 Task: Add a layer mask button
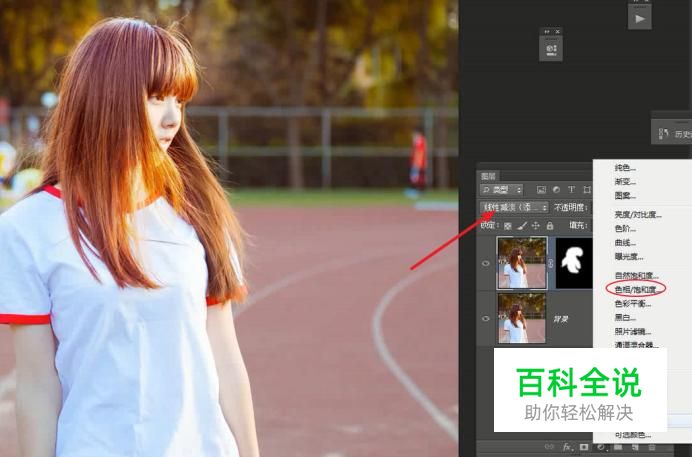pyautogui.click(x=584, y=447)
